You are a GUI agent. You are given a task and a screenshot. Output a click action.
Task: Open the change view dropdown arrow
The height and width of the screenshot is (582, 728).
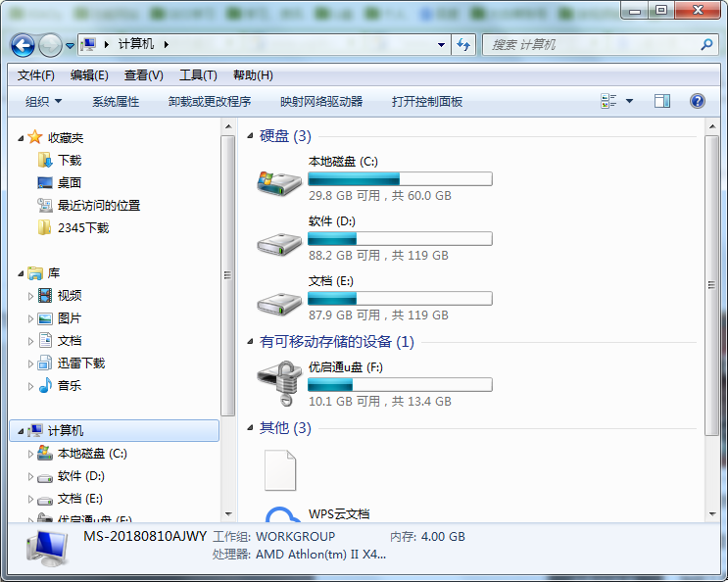629,101
